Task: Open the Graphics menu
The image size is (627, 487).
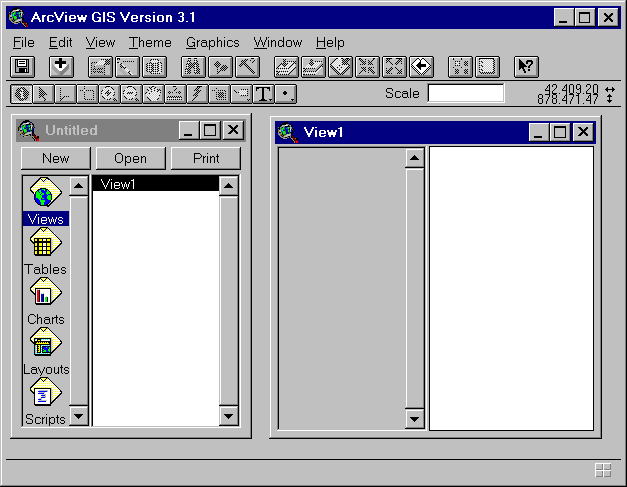Action: coord(213,42)
